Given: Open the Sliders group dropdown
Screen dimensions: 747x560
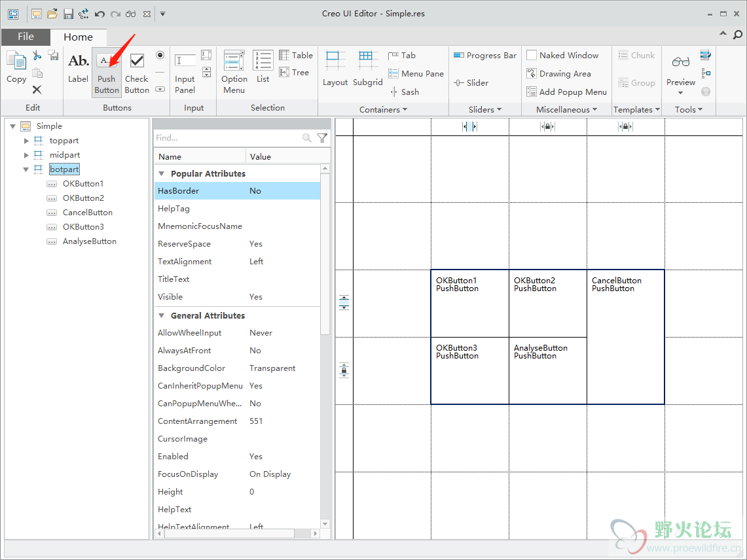Looking at the screenshot, I should (x=485, y=109).
